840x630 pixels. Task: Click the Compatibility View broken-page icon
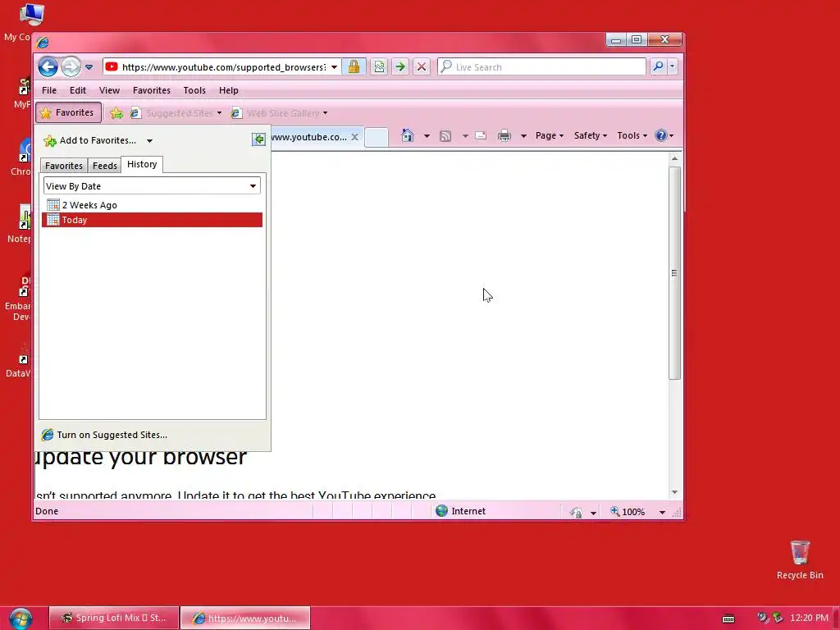coord(379,67)
